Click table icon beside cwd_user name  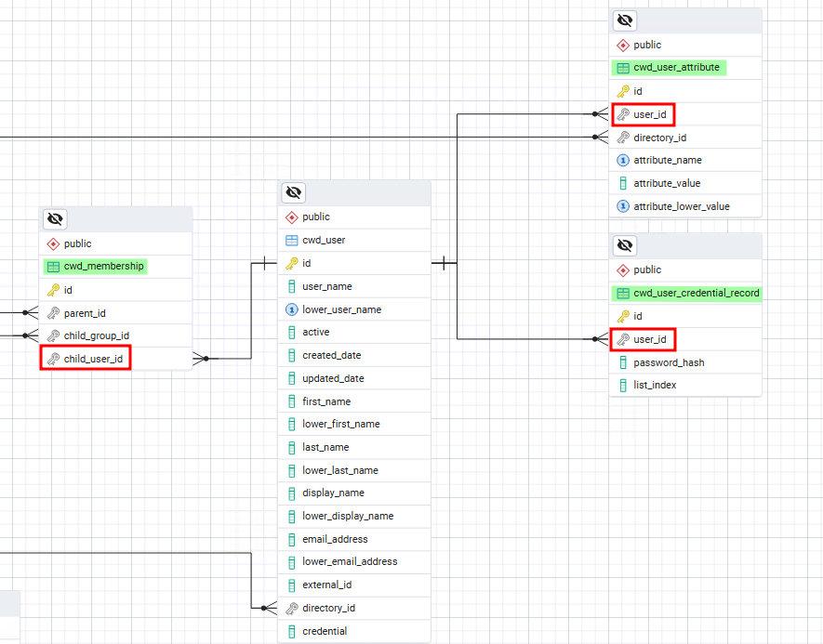coord(291,240)
